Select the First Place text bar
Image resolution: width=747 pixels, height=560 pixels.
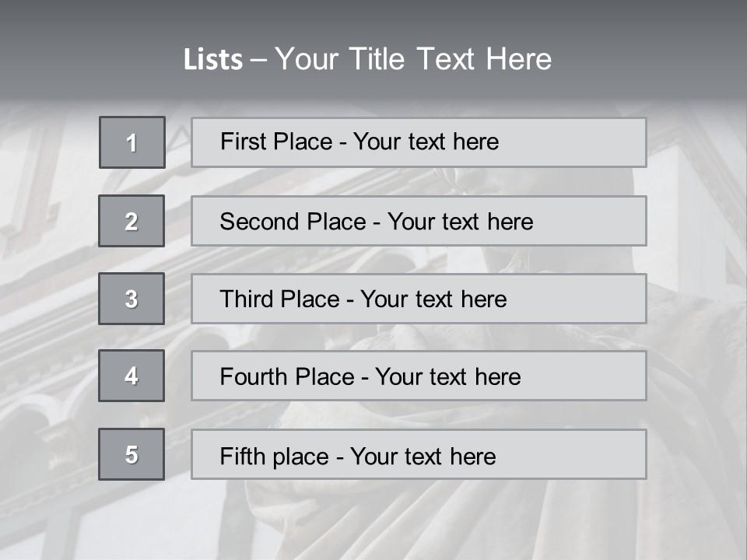(x=419, y=142)
